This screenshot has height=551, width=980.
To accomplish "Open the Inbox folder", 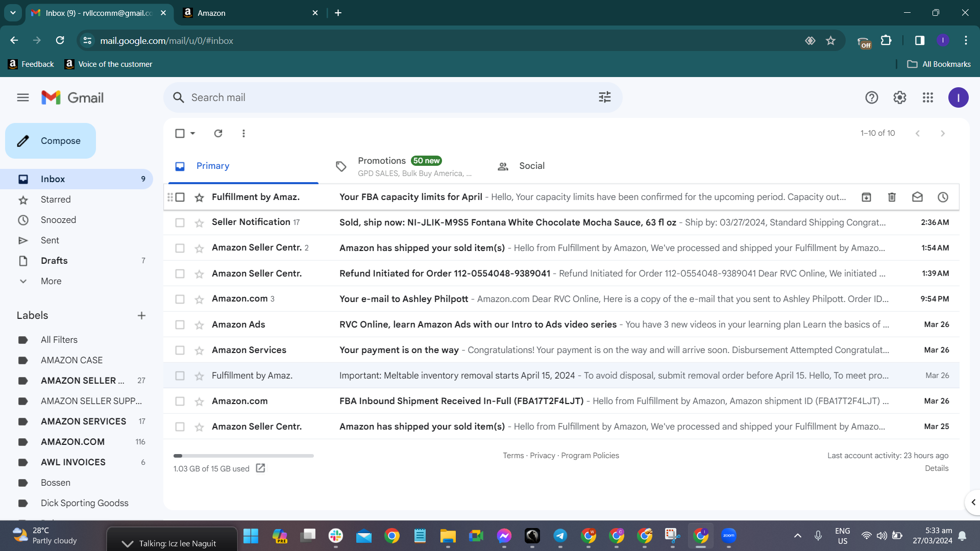I will tap(77, 179).
